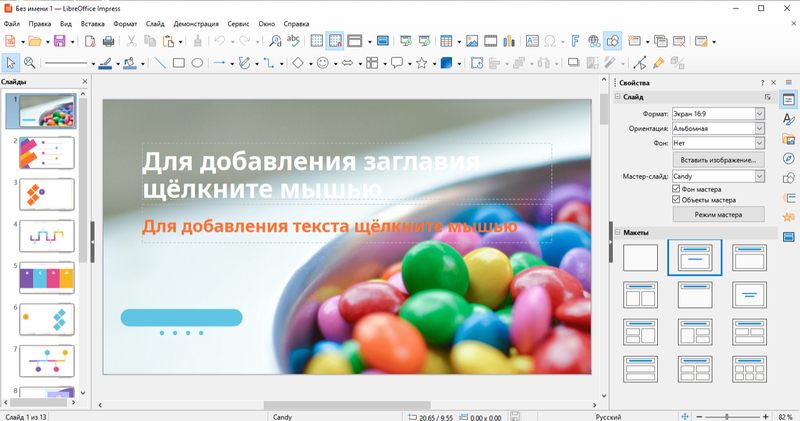
Task: Click the Save document icon
Action: [x=60, y=41]
